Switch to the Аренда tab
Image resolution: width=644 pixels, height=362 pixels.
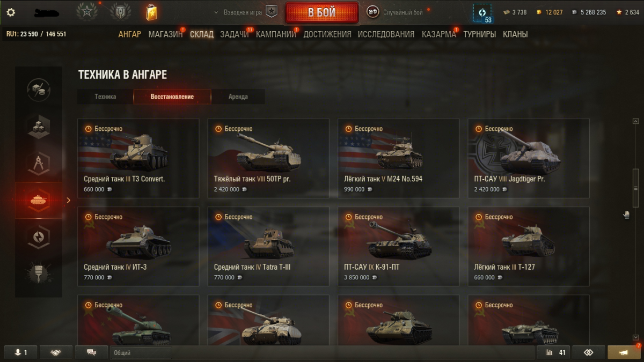pyautogui.click(x=238, y=97)
